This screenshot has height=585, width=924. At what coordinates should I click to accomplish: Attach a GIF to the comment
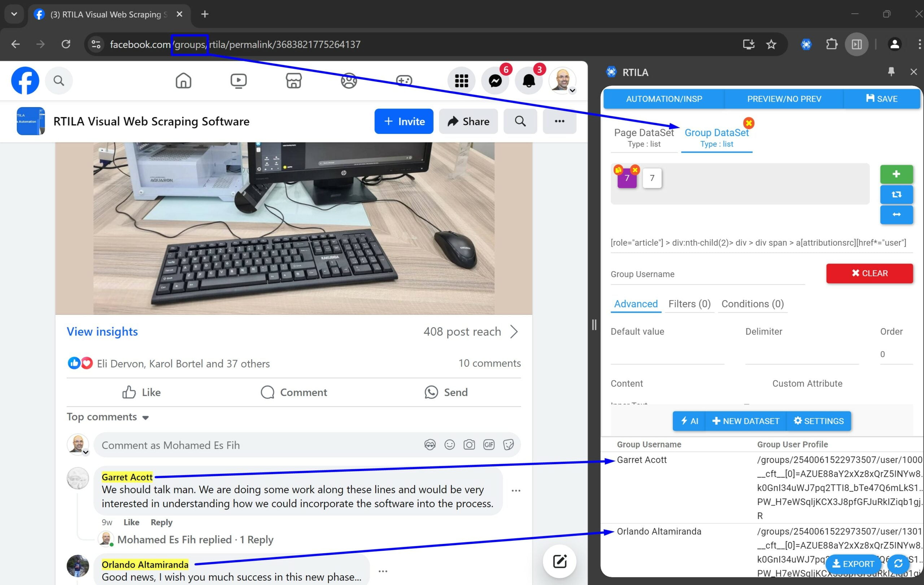click(488, 445)
